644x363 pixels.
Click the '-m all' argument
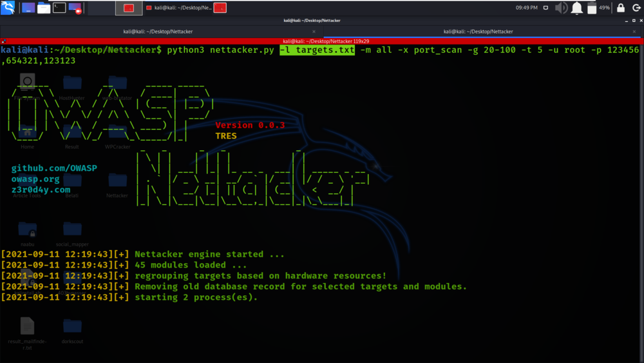376,50
